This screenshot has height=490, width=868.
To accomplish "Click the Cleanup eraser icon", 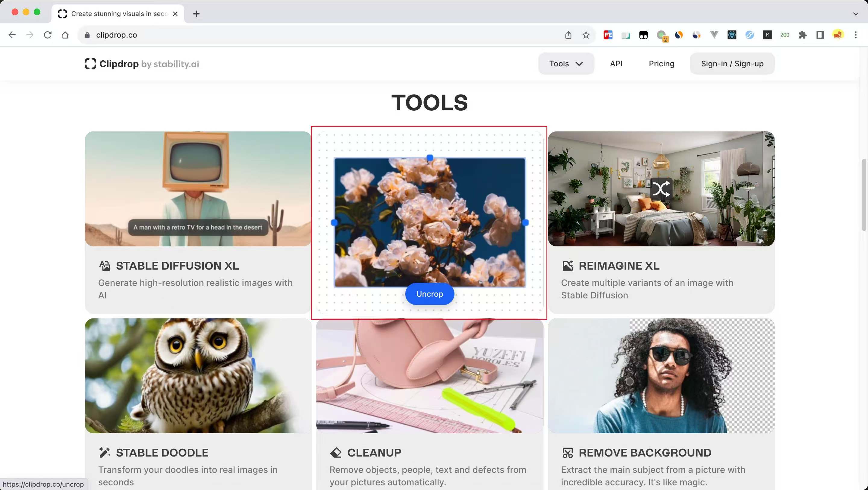I will point(336,452).
